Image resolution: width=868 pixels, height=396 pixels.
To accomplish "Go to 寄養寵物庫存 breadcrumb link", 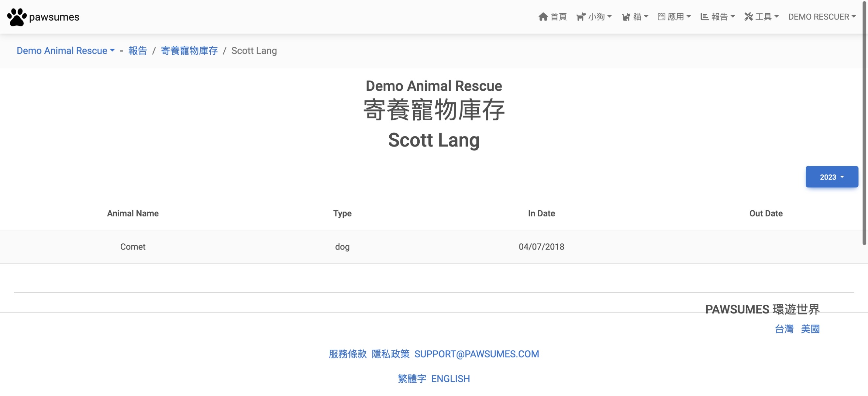I will click(x=189, y=51).
